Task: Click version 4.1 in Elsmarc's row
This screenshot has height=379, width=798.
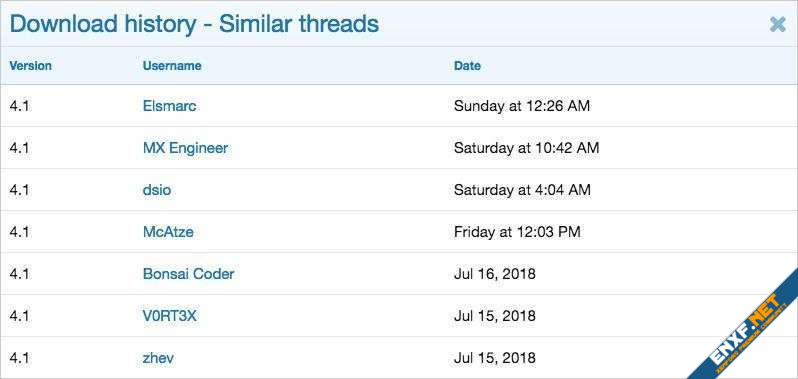Action: (19, 106)
